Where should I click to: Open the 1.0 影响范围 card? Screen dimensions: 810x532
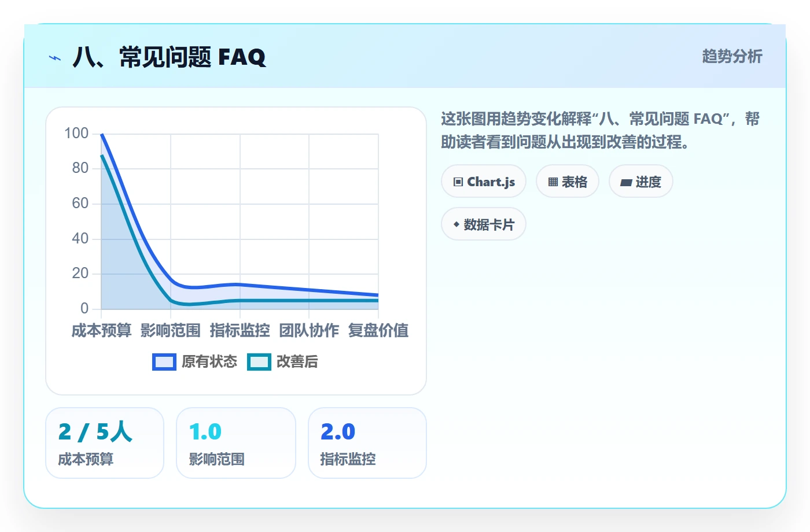coord(236,443)
